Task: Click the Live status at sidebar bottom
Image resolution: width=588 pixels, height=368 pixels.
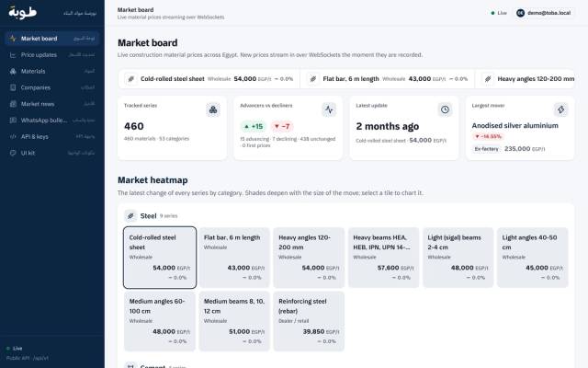Action: (x=15, y=349)
